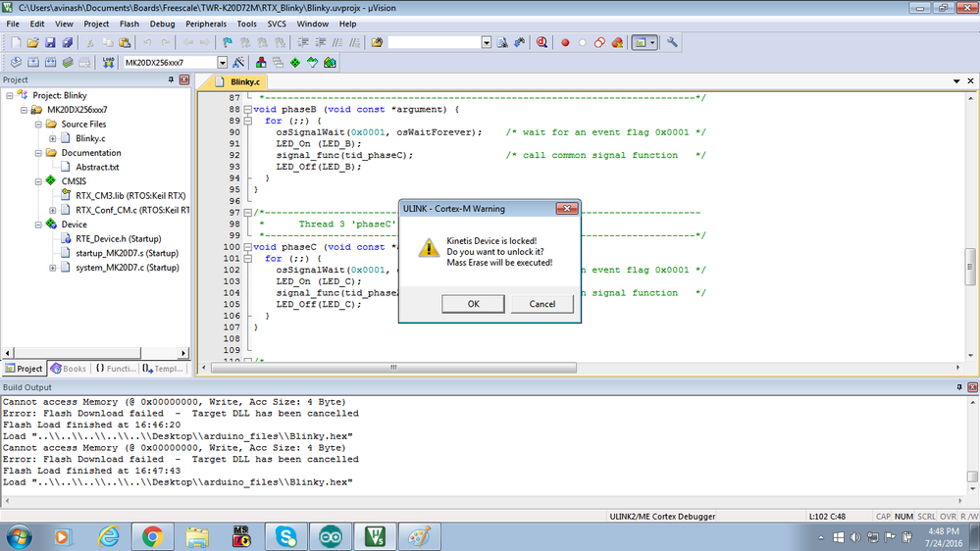The height and width of the screenshot is (551, 980).
Task: Open Arduino IDE from taskbar
Action: (330, 536)
